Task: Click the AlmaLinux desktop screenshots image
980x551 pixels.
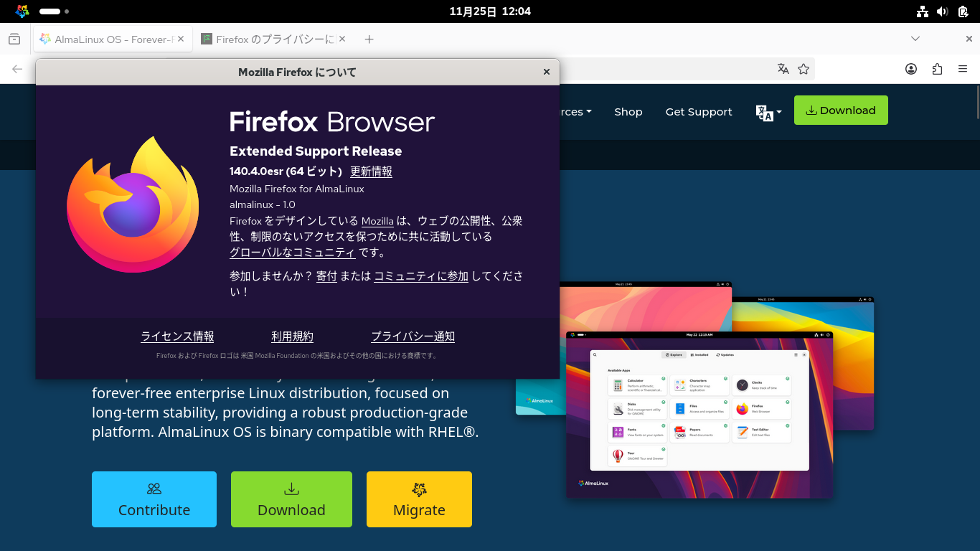Action: coord(694,390)
